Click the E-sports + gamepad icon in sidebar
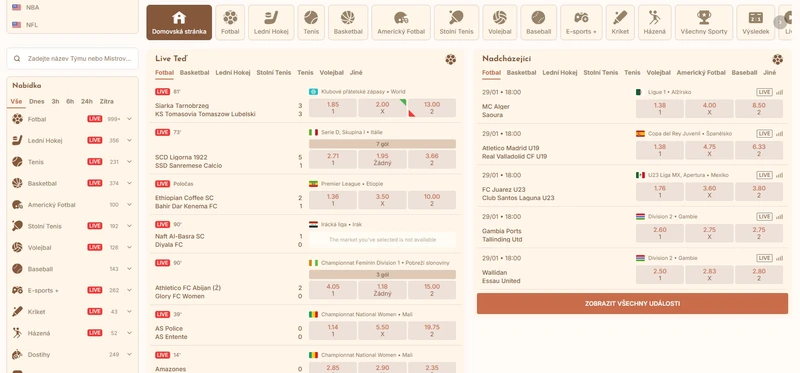800x373 pixels. [x=17, y=290]
